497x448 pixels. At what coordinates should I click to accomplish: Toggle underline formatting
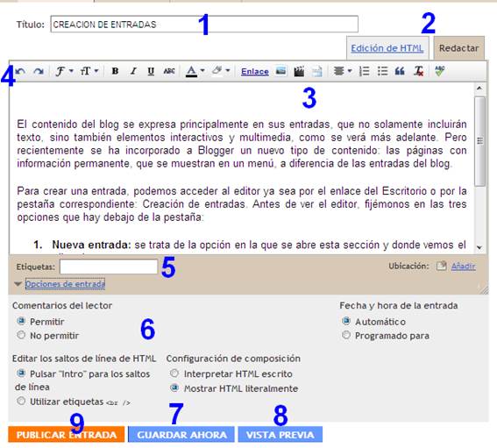coord(151,71)
